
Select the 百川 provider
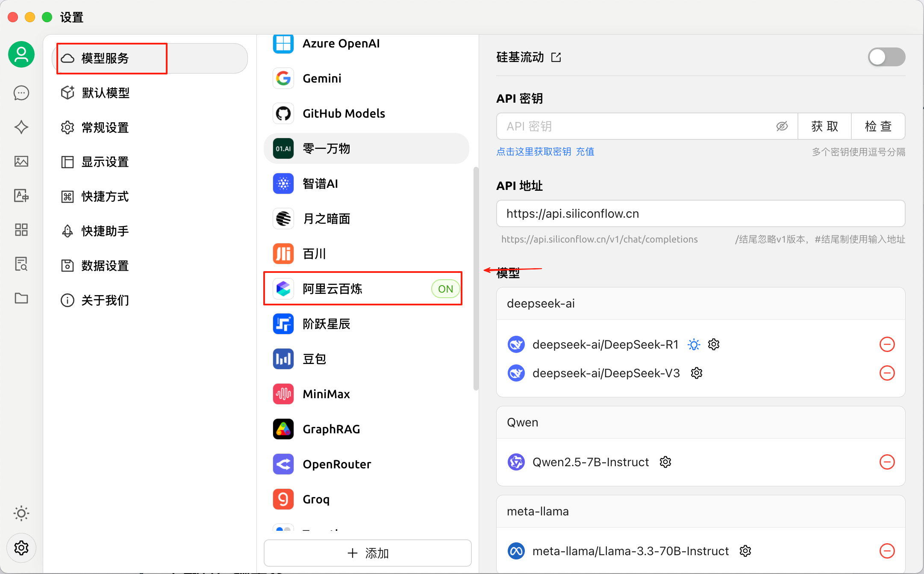pos(366,254)
